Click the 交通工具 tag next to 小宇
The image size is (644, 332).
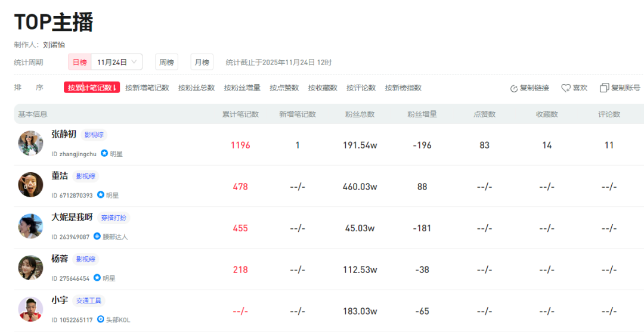click(x=88, y=300)
